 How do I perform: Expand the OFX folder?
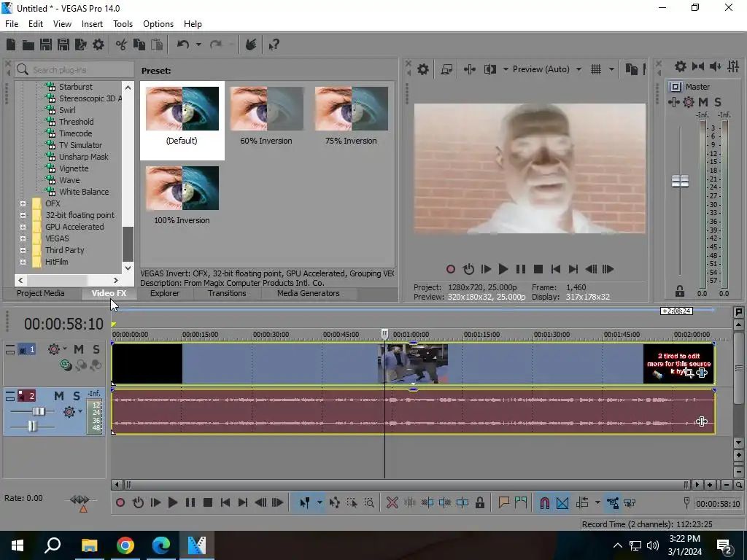tap(23, 204)
